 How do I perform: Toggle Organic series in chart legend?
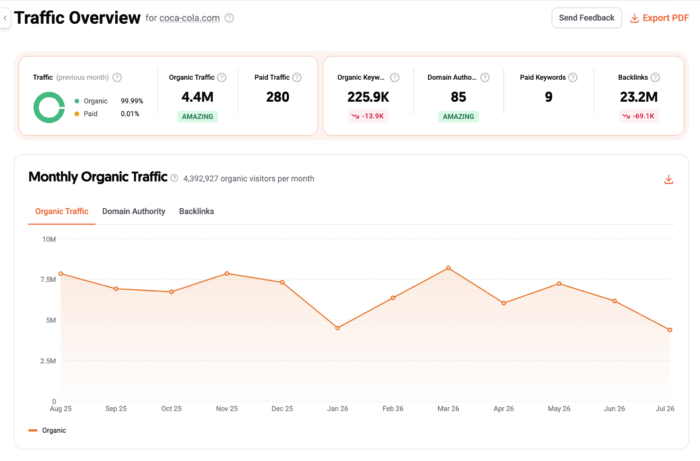coord(47,431)
